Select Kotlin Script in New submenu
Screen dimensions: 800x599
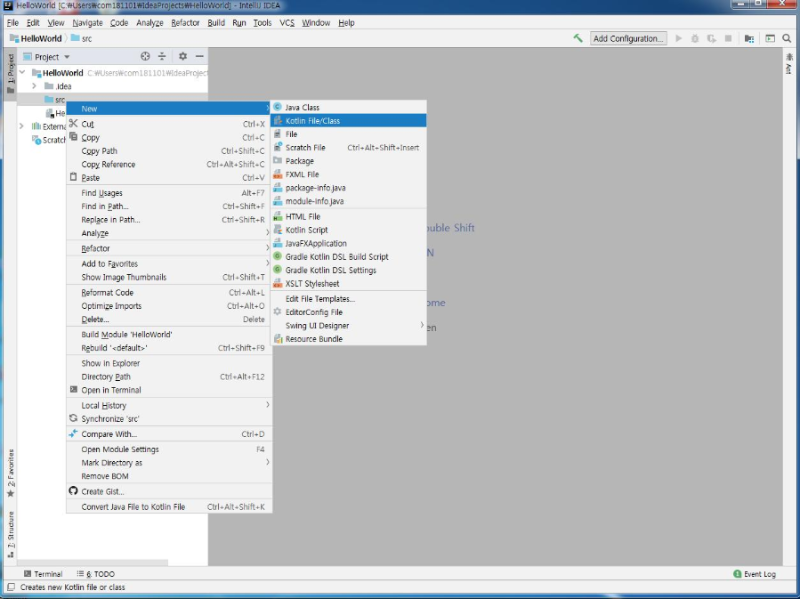[348, 230]
